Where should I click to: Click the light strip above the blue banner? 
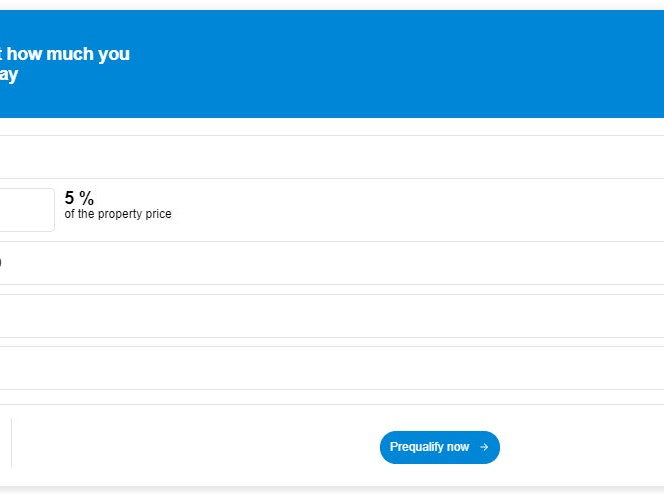(330, 4)
